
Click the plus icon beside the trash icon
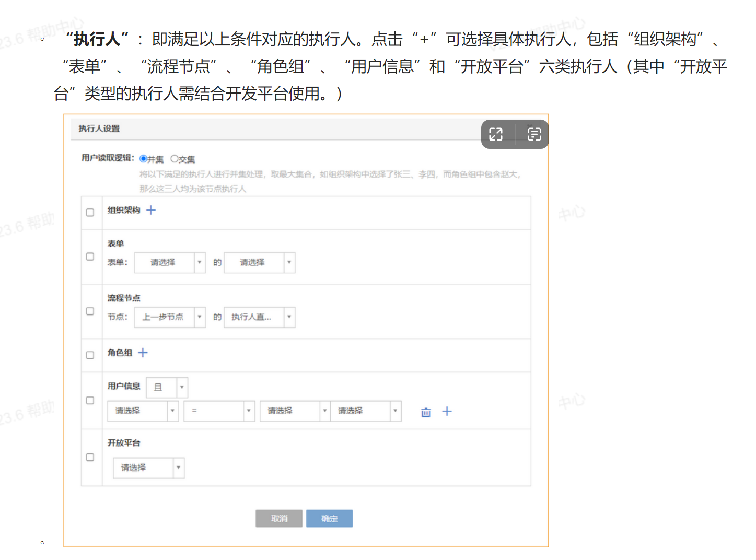447,412
